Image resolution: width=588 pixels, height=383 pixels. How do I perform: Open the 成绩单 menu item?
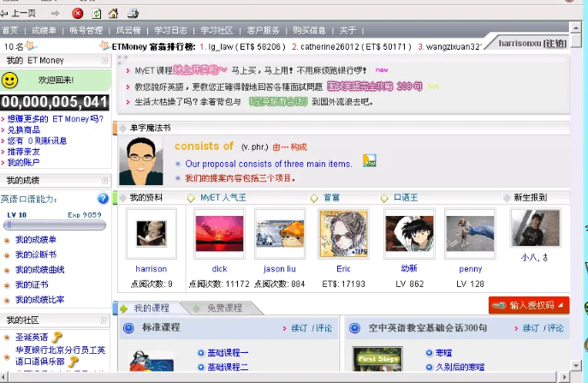point(44,30)
